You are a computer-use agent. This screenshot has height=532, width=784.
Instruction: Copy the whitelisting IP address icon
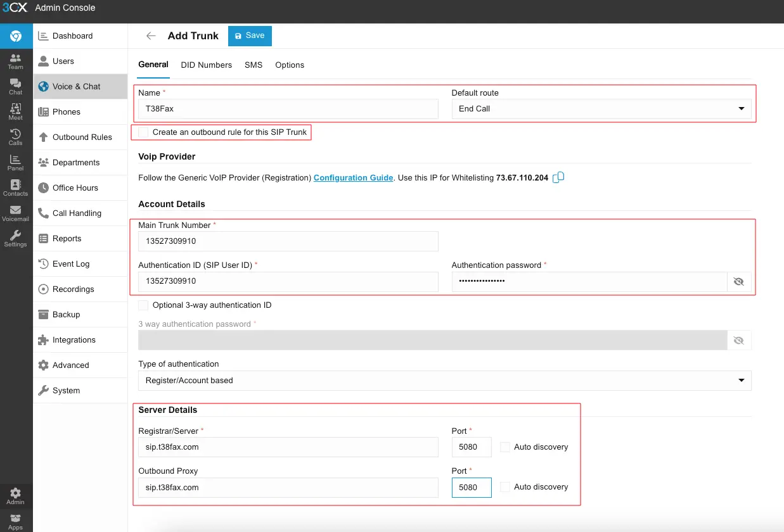558,178
